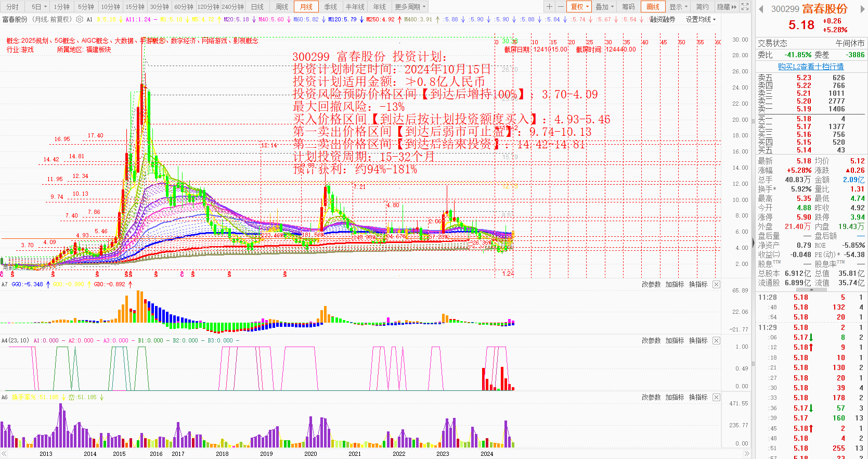Image resolution: width=868 pixels, height=459 pixels.
Task: Click stock name 富春股份 in side panel
Action: [x=825, y=9]
